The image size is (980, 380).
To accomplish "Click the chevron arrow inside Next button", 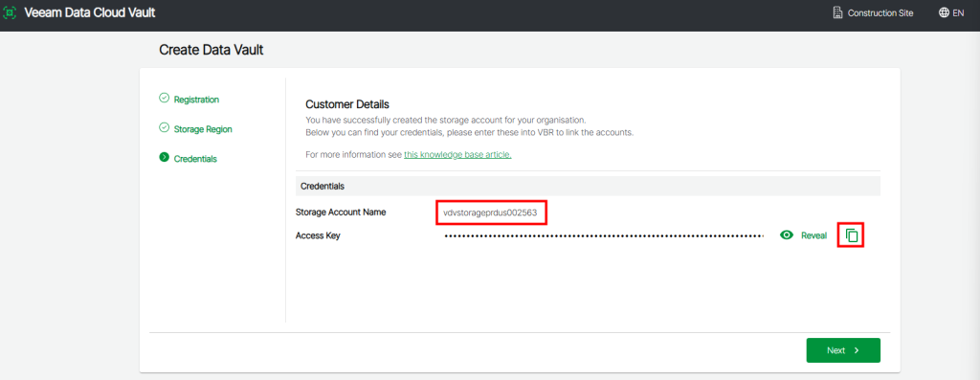I will coord(857,350).
